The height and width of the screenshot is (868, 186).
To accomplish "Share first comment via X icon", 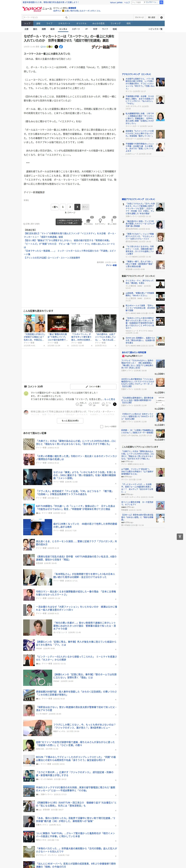I will point(114,404).
